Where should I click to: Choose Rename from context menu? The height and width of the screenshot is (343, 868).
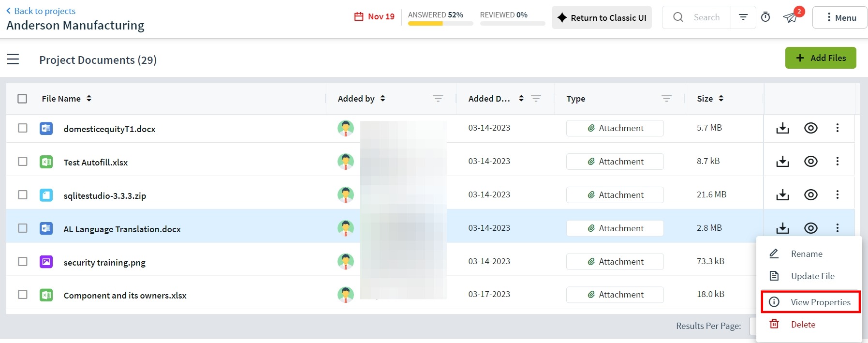[809, 254]
